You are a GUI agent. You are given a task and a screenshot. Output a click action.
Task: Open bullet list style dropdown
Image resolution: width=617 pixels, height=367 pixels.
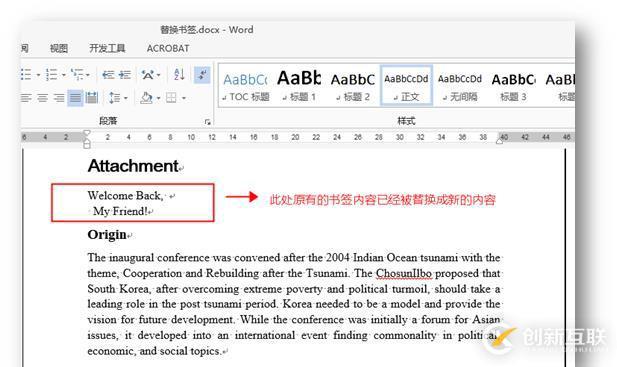tap(38, 75)
